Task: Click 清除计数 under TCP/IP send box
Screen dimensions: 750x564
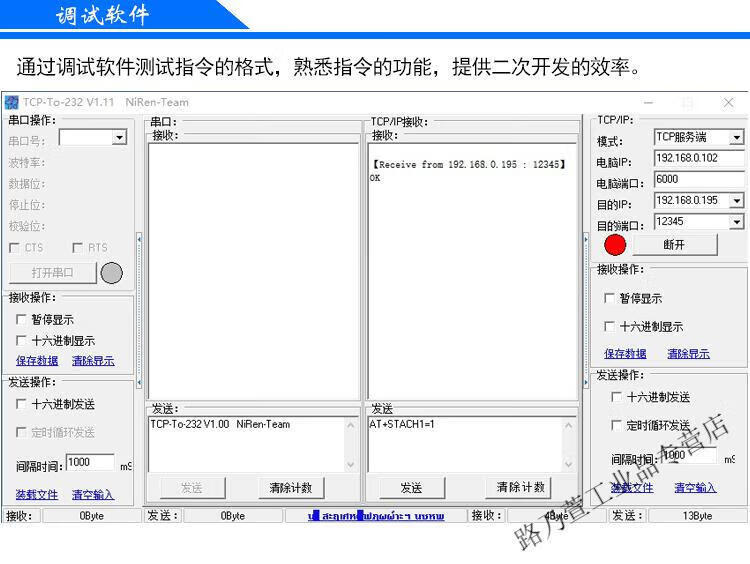Action: (x=520, y=487)
